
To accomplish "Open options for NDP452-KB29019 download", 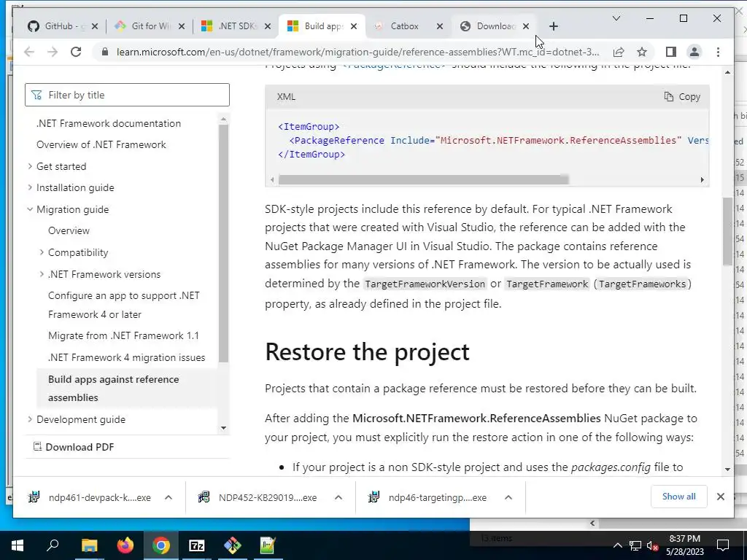I will 338,497.
